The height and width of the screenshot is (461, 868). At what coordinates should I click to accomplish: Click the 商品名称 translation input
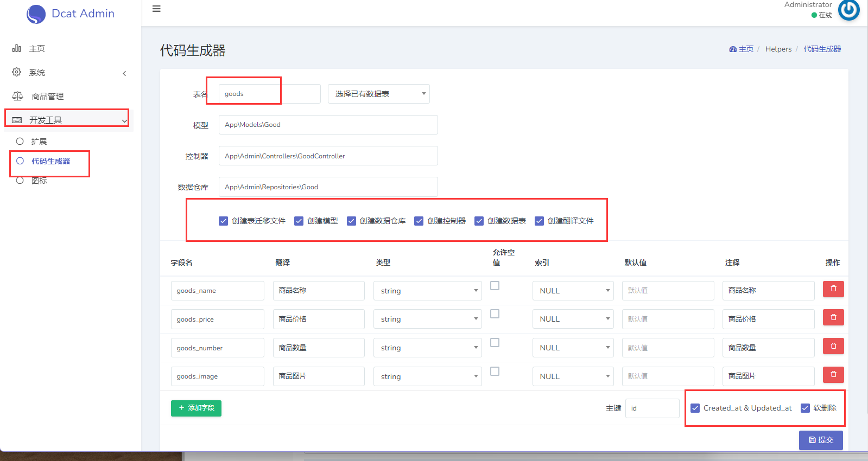319,291
